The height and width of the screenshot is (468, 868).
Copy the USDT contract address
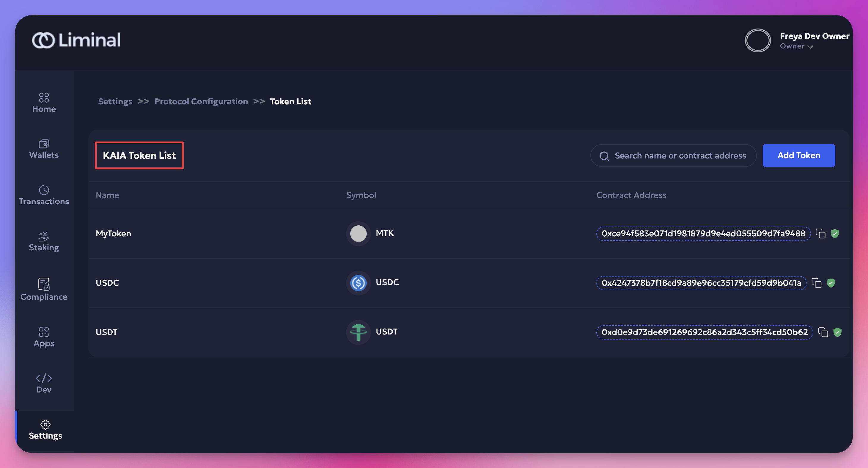tap(823, 332)
